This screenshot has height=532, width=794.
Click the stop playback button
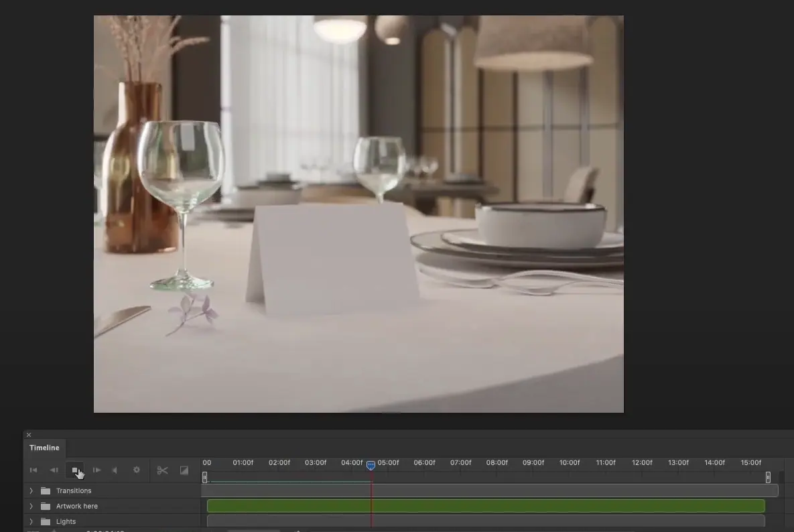(x=75, y=470)
